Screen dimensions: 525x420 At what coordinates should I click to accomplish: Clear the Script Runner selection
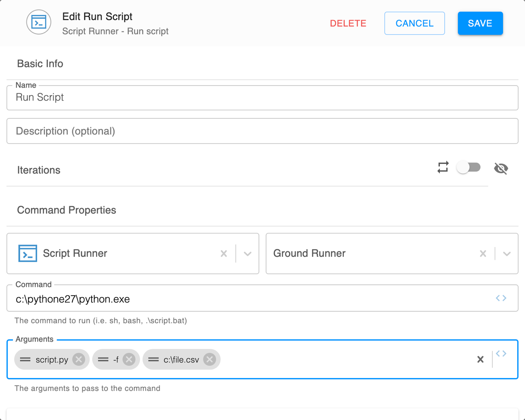pyautogui.click(x=224, y=254)
